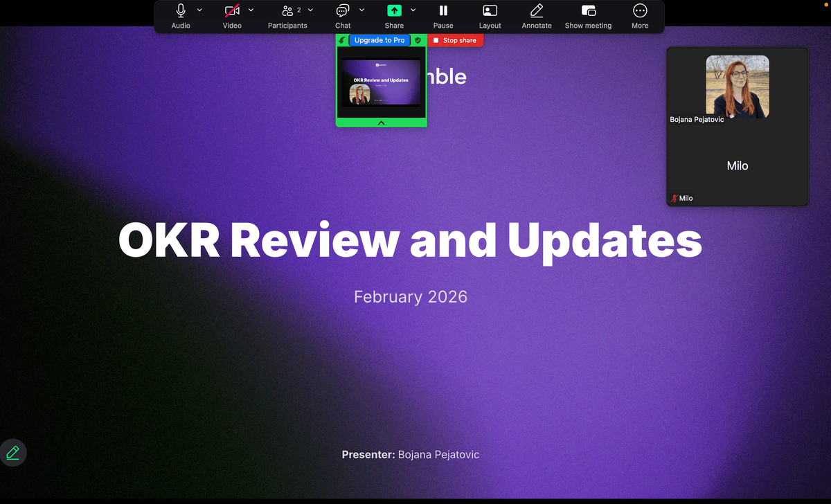The width and height of the screenshot is (831, 504).
Task: Open the Annotate tools
Action: click(537, 11)
